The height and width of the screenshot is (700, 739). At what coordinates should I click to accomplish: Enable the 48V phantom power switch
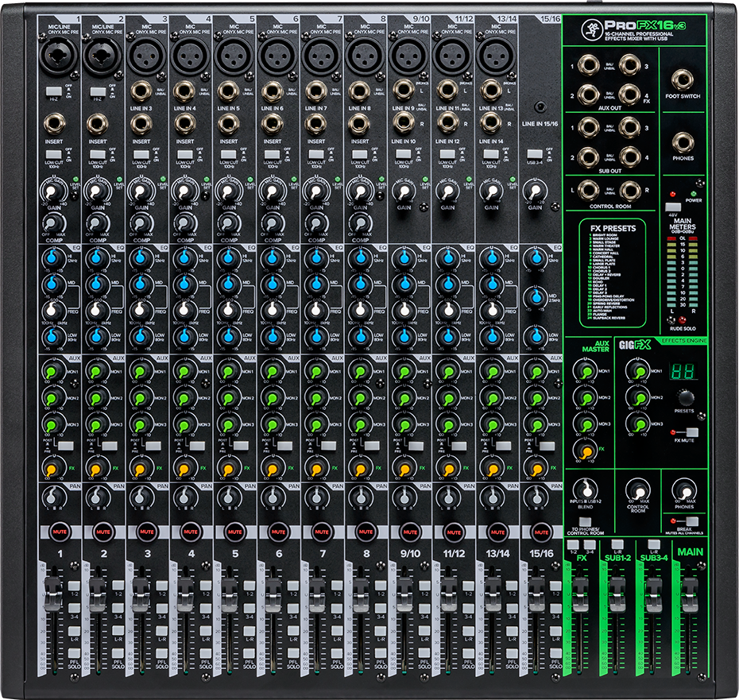674,207
